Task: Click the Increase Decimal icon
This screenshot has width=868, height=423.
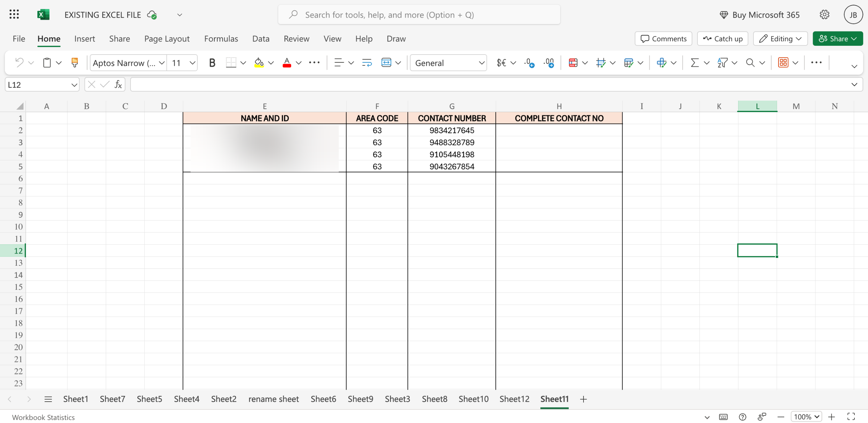Action: (529, 63)
